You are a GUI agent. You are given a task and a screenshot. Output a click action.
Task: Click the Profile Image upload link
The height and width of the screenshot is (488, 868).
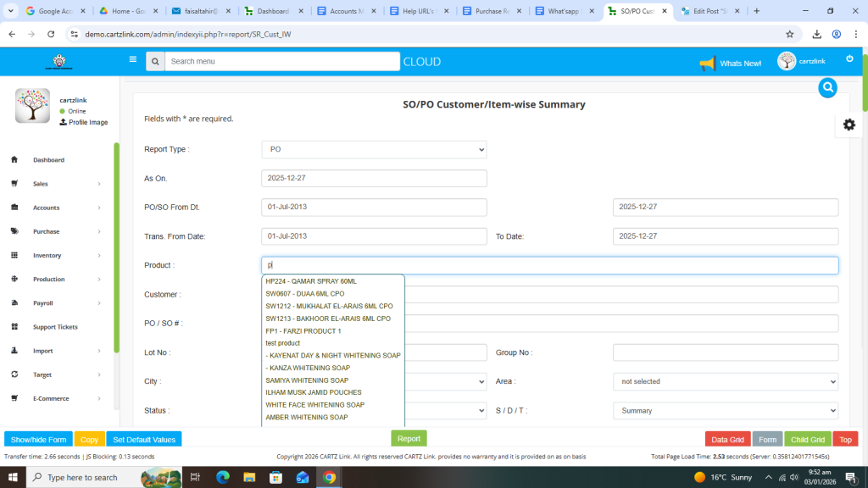click(83, 122)
